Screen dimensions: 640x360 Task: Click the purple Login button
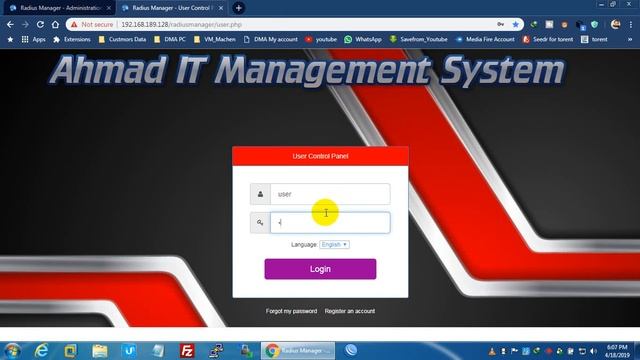click(x=320, y=269)
